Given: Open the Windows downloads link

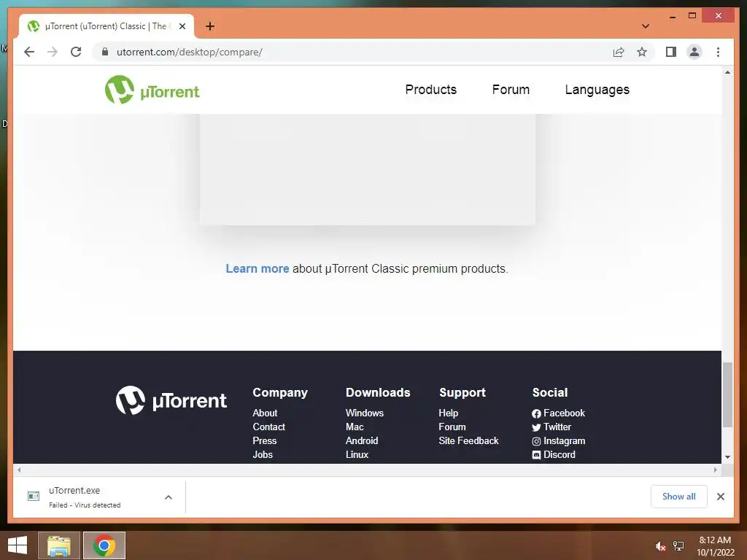Looking at the screenshot, I should (365, 413).
